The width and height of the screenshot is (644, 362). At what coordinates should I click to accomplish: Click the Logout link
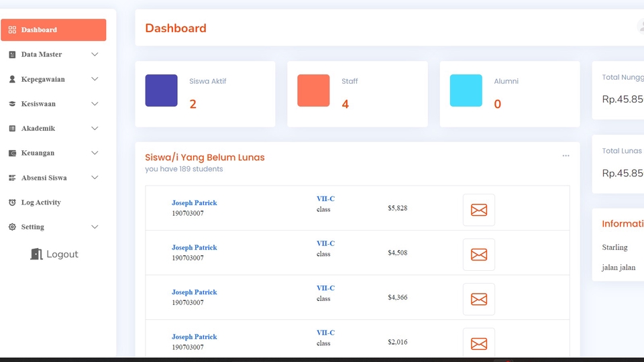62,254
